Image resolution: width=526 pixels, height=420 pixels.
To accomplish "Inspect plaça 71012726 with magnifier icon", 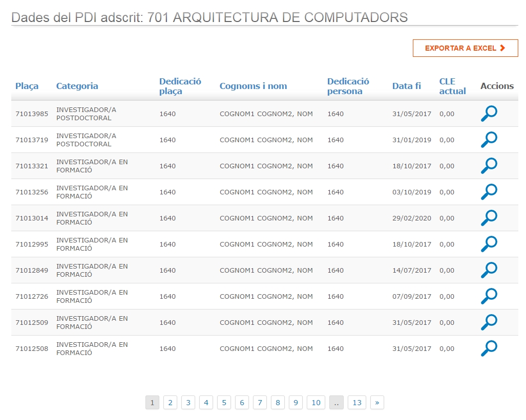I will click(489, 296).
